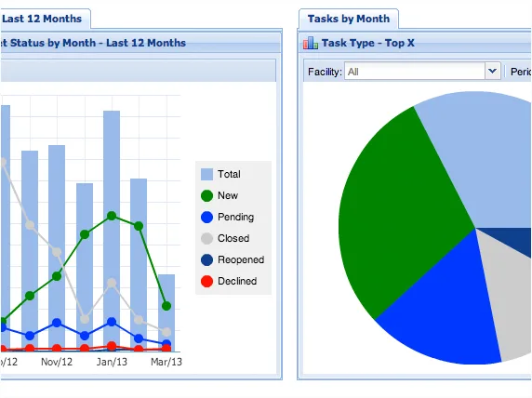The width and height of the screenshot is (532, 398).
Task: Click the Nov/12 gray Closed data point
Action: click(57, 252)
